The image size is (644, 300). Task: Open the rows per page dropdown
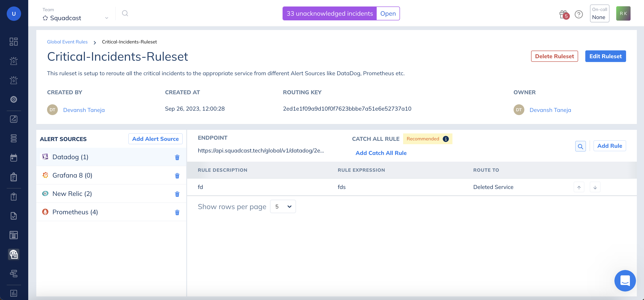[x=283, y=207]
